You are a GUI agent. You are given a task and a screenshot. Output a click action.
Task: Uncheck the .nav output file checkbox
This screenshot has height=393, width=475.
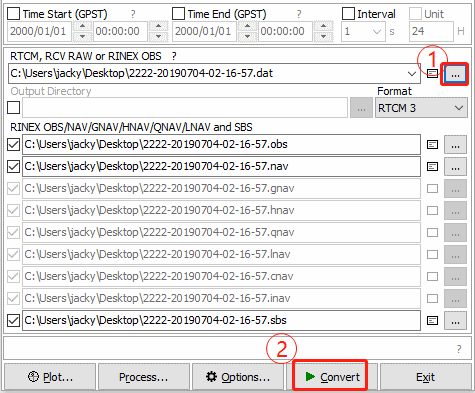(13, 167)
